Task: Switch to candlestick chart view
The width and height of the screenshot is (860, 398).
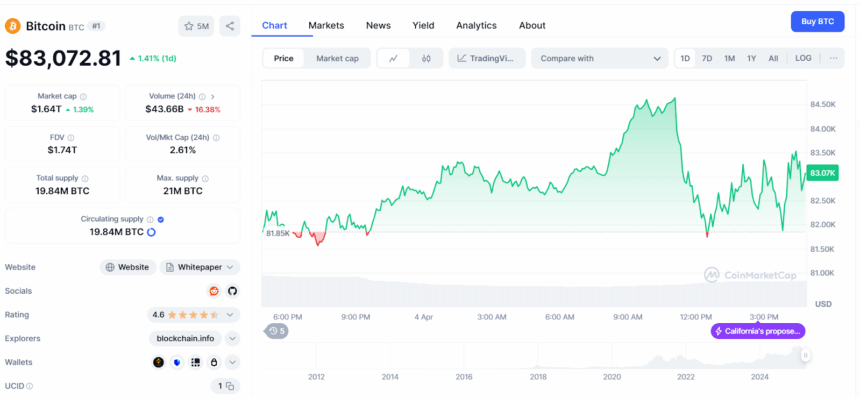Action: point(426,58)
